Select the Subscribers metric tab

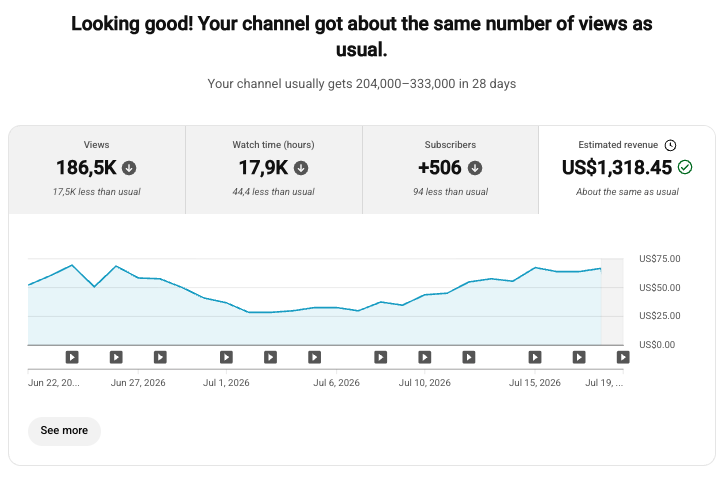(x=450, y=169)
